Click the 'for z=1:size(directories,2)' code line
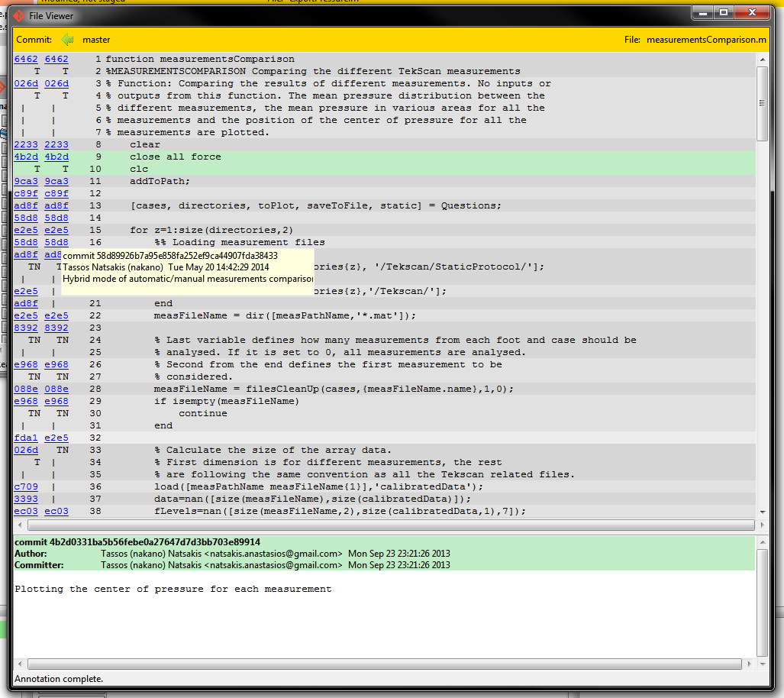 click(x=211, y=230)
